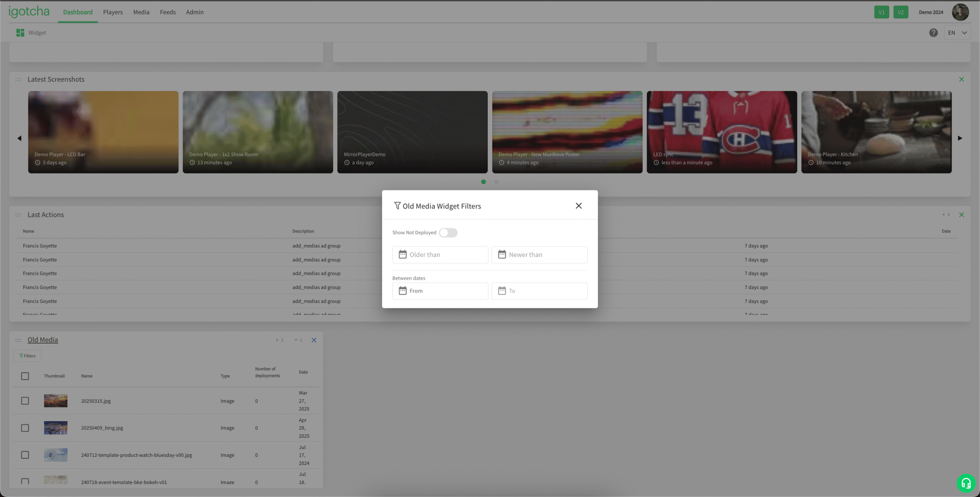Open the Players tab
This screenshot has width=980, height=497.
(x=113, y=12)
